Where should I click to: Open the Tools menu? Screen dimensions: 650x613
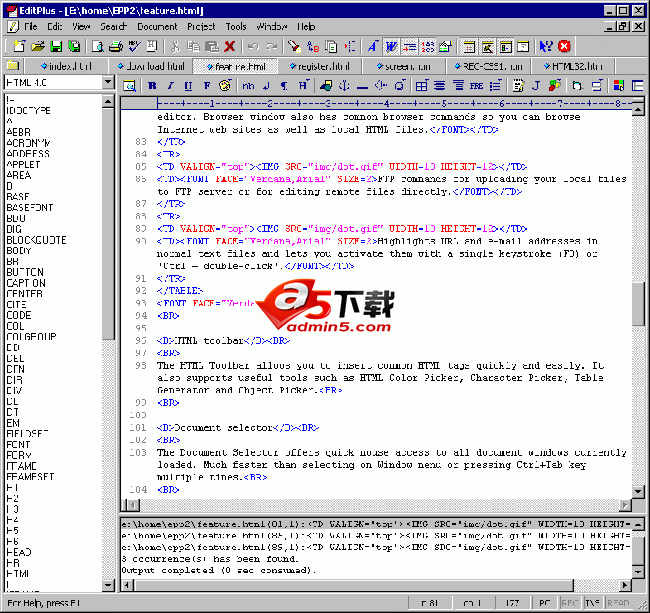click(235, 27)
